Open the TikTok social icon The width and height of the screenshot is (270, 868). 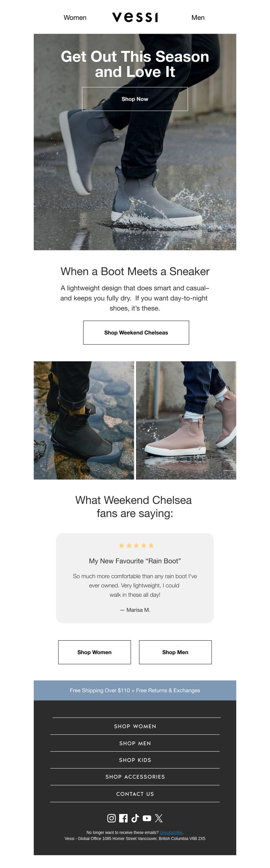tap(135, 818)
